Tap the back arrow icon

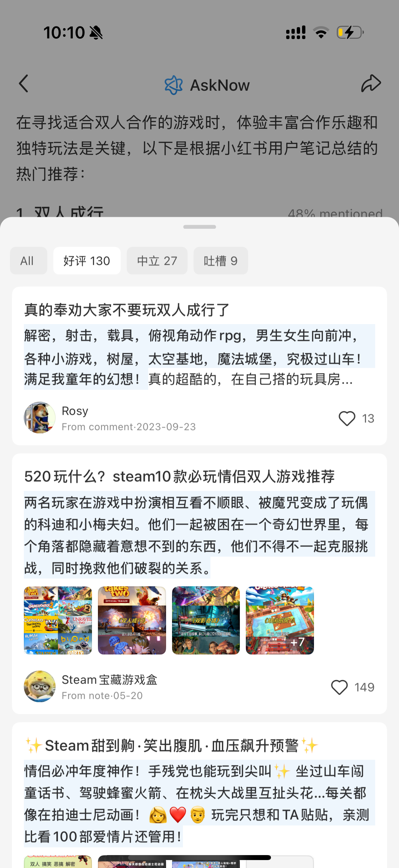coord(23,83)
